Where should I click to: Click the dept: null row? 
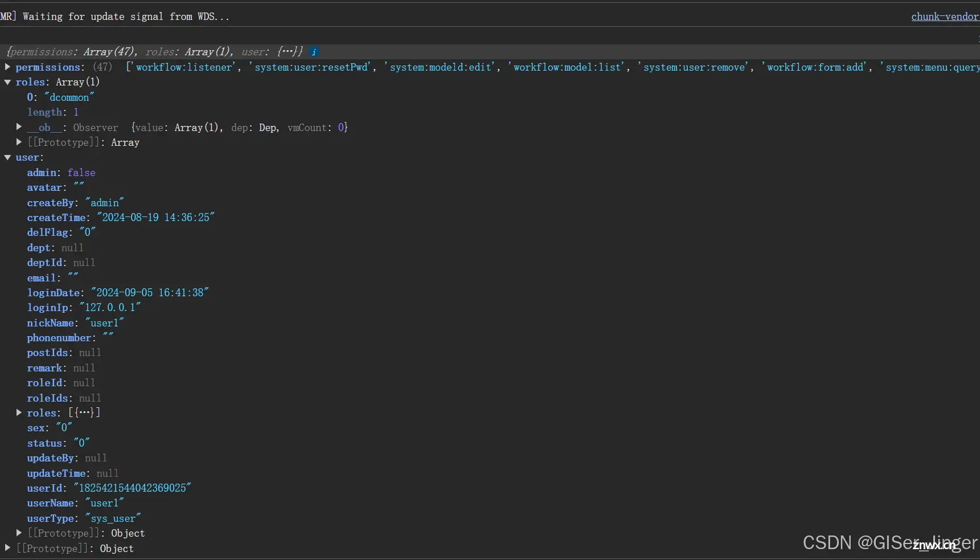tap(55, 248)
